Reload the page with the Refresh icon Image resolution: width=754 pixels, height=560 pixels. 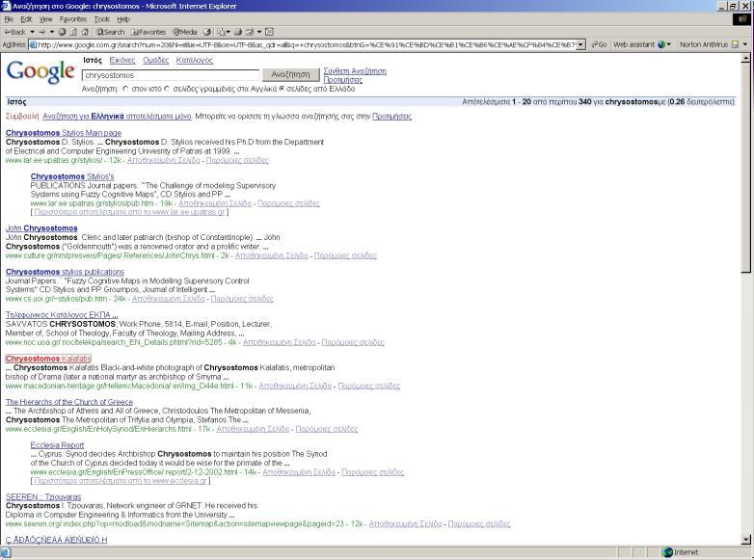pos(73,32)
